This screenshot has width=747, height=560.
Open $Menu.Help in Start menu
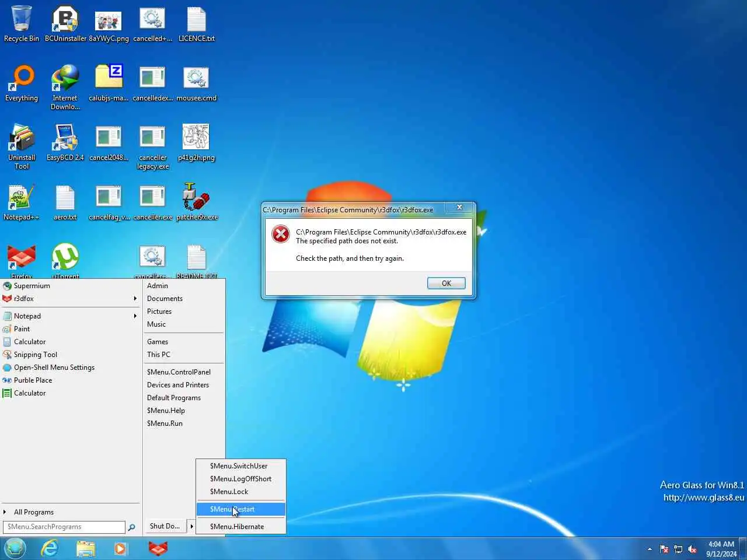pyautogui.click(x=184, y=411)
